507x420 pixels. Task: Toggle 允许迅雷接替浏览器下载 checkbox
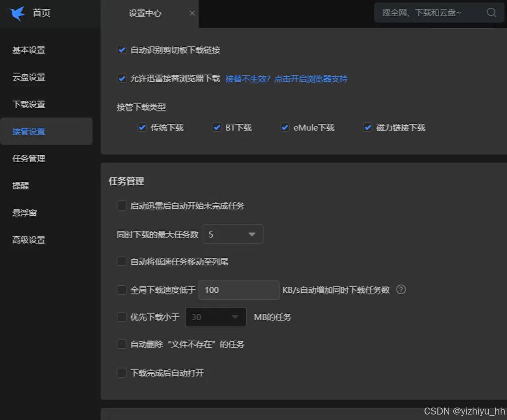[x=122, y=78]
